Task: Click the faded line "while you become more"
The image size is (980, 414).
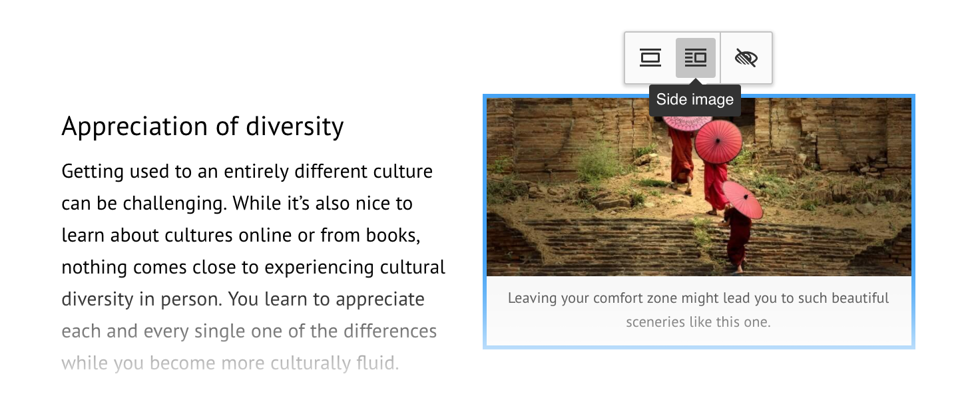Action: [230, 363]
